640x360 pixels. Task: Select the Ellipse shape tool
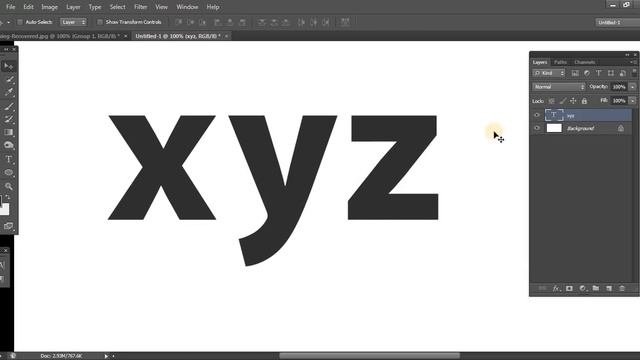[9, 173]
